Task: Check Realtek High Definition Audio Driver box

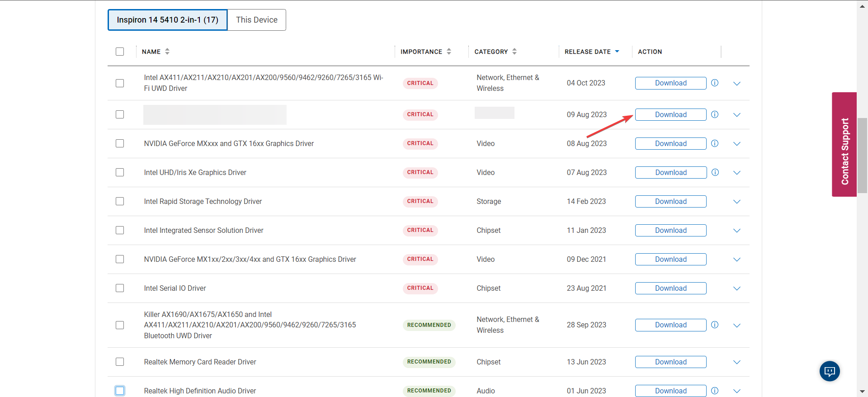Action: tap(120, 391)
